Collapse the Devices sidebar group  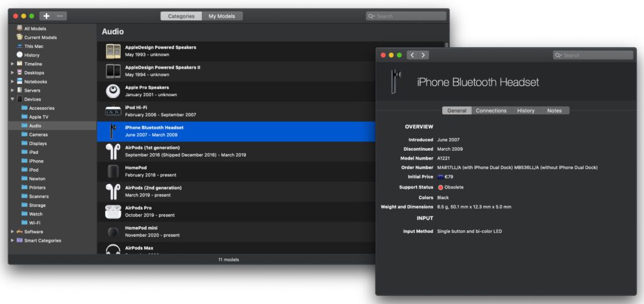pos(13,99)
